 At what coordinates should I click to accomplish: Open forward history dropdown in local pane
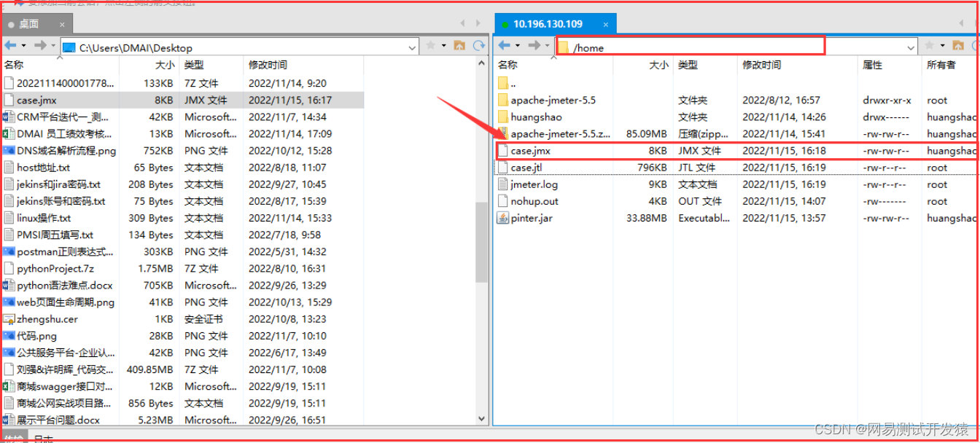click(x=53, y=46)
